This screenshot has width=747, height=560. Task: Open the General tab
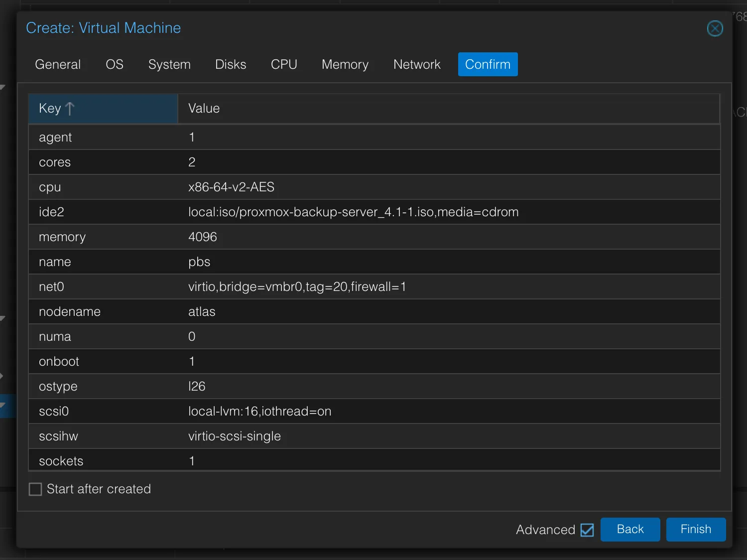pos(58,64)
